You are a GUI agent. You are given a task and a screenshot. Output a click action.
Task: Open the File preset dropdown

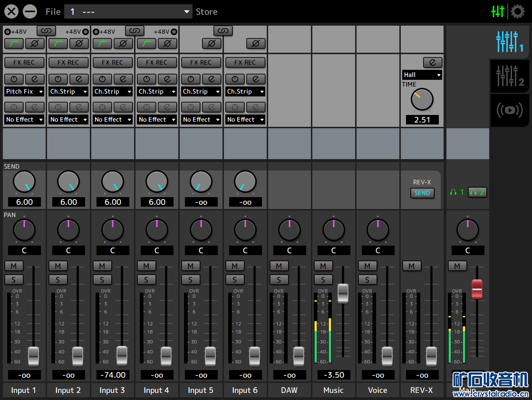(128, 12)
